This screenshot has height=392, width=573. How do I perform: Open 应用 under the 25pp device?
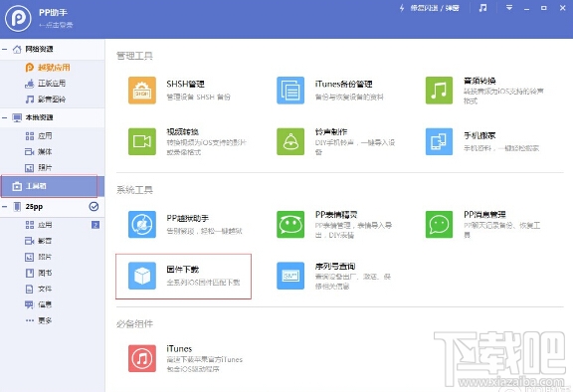point(39,225)
